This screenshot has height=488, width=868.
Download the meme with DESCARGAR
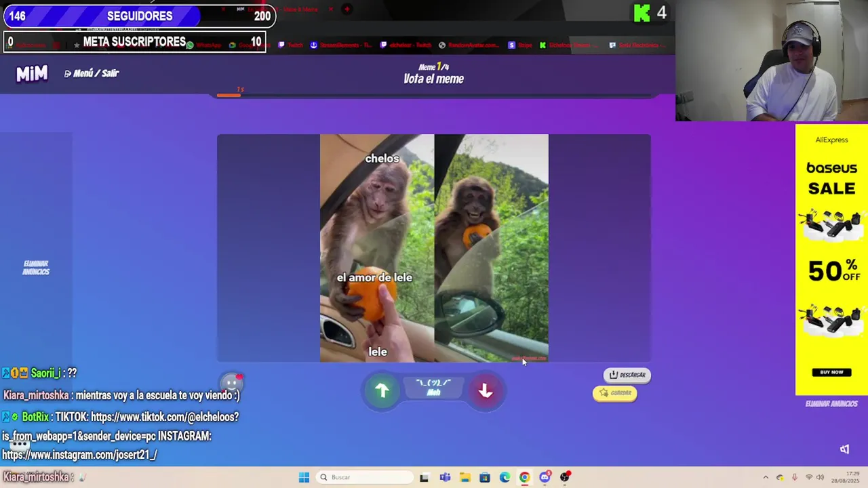click(x=627, y=375)
